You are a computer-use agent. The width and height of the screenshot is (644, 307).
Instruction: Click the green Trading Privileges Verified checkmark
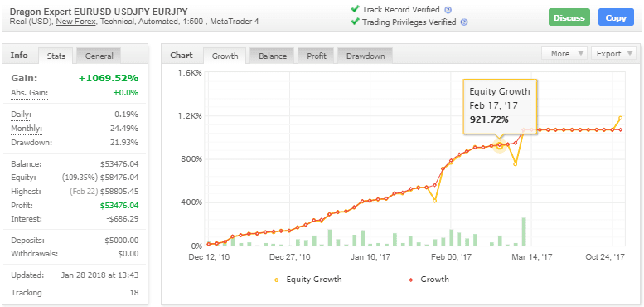pos(355,22)
